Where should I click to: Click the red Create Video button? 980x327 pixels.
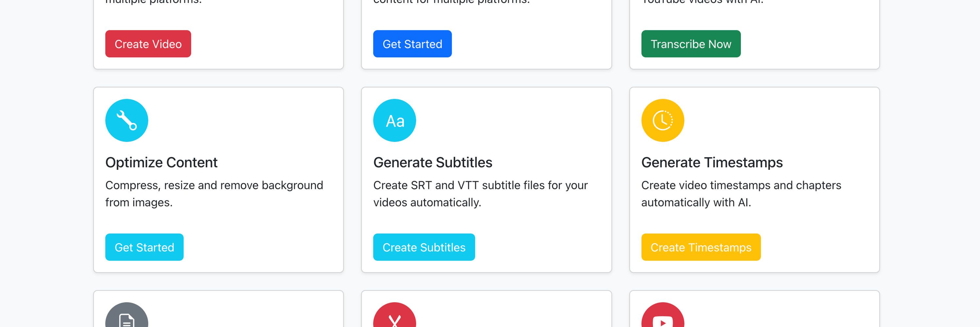coord(148,44)
